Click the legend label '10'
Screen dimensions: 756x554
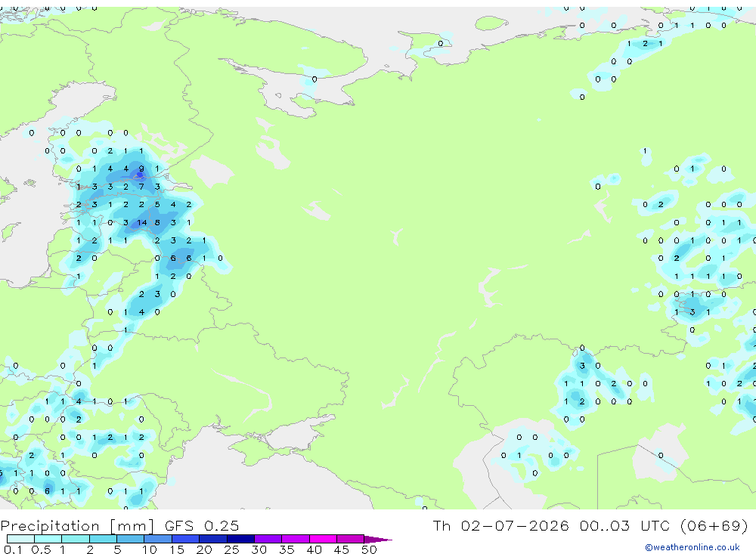click(x=150, y=549)
